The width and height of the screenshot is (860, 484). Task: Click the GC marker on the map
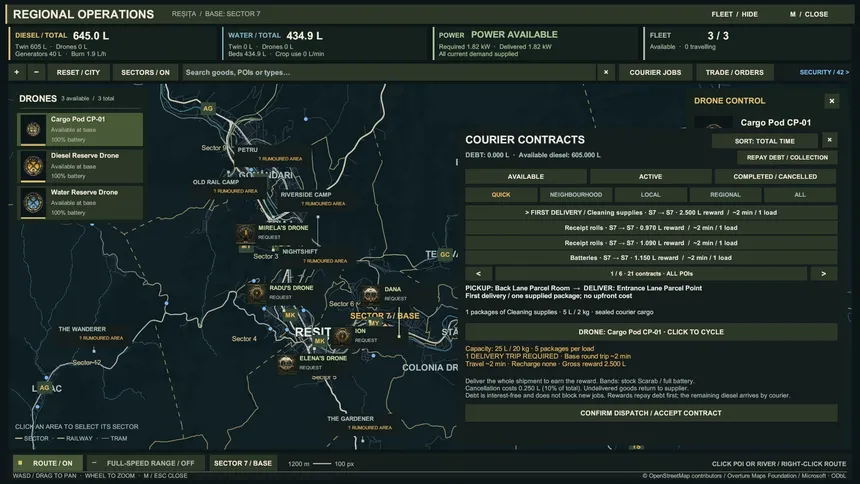(x=445, y=255)
